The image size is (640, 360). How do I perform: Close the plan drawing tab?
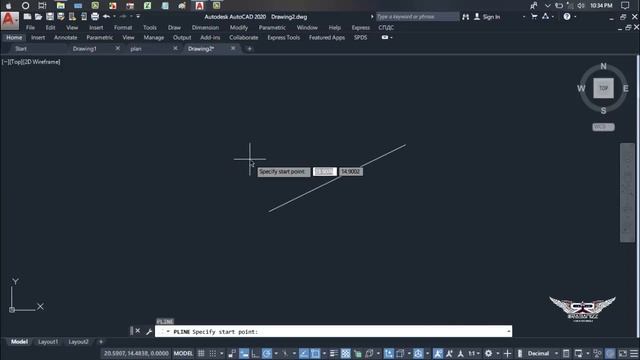(x=176, y=48)
